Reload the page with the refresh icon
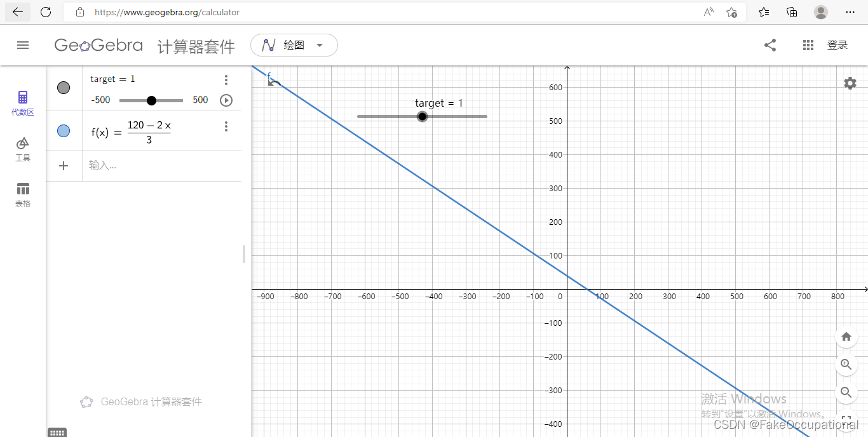The height and width of the screenshot is (437, 868). pos(46,12)
